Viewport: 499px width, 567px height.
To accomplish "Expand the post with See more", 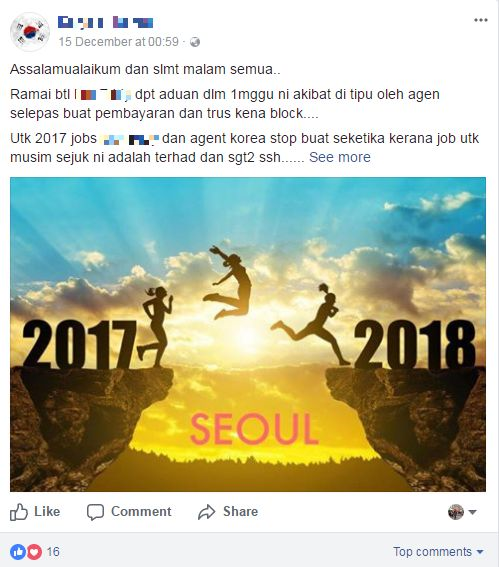I will 340,157.
